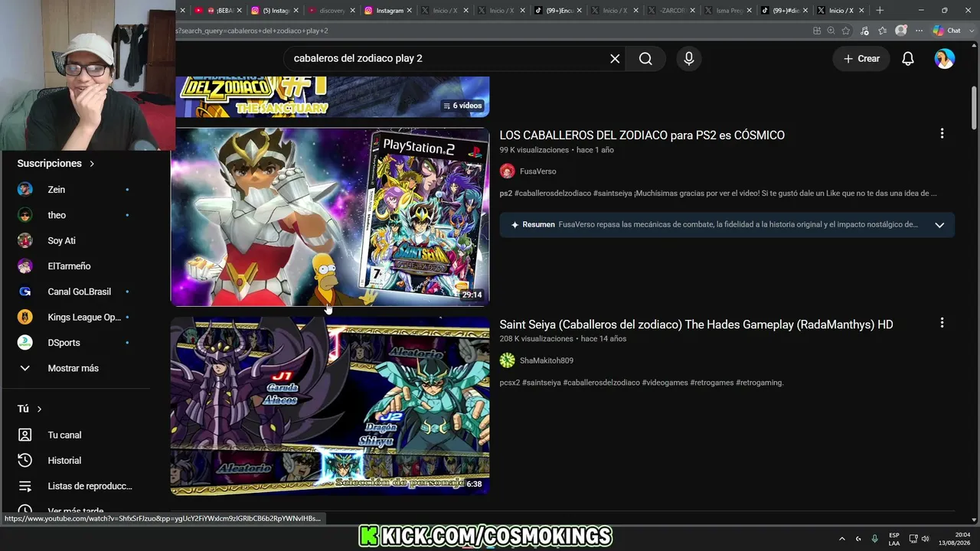Click the hace 14 años text

click(603, 339)
